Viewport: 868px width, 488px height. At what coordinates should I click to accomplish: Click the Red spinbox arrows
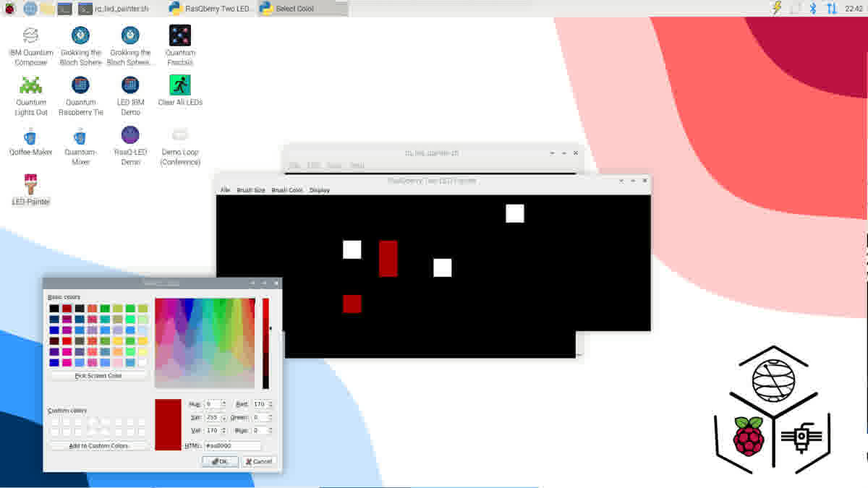click(x=271, y=404)
